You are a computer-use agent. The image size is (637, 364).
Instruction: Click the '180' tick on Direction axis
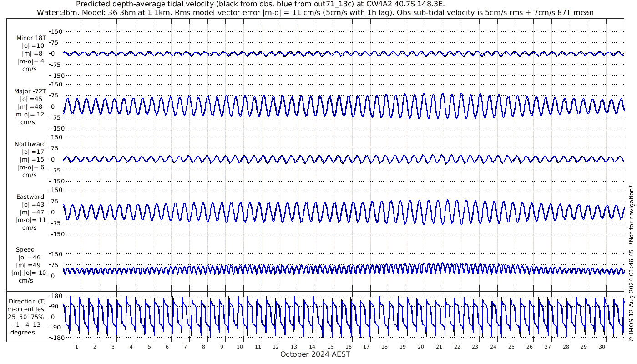56,296
